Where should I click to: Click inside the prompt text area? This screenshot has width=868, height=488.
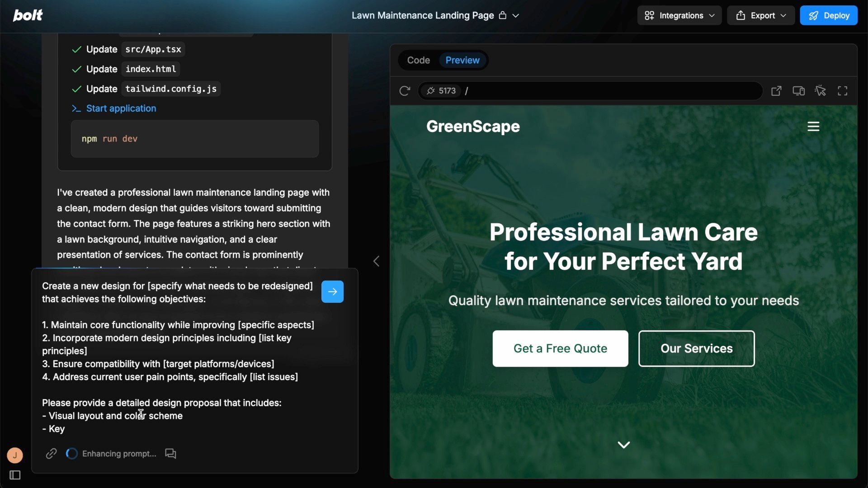[179, 357]
